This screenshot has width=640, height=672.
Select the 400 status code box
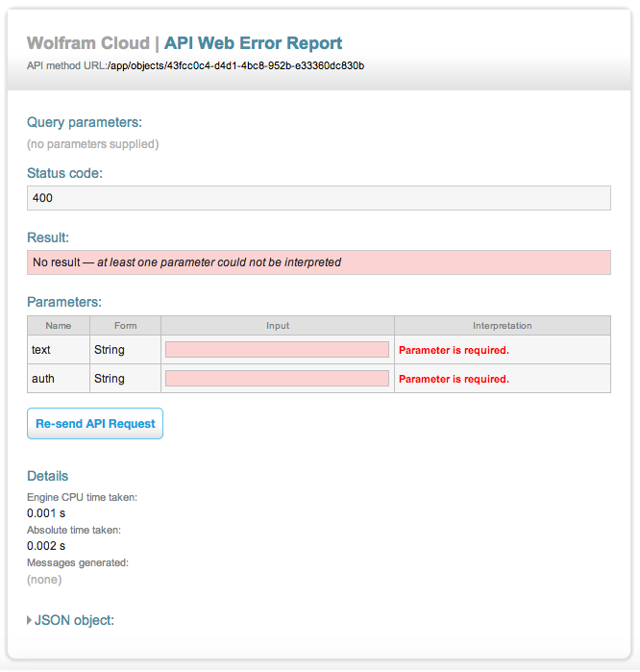[319, 198]
